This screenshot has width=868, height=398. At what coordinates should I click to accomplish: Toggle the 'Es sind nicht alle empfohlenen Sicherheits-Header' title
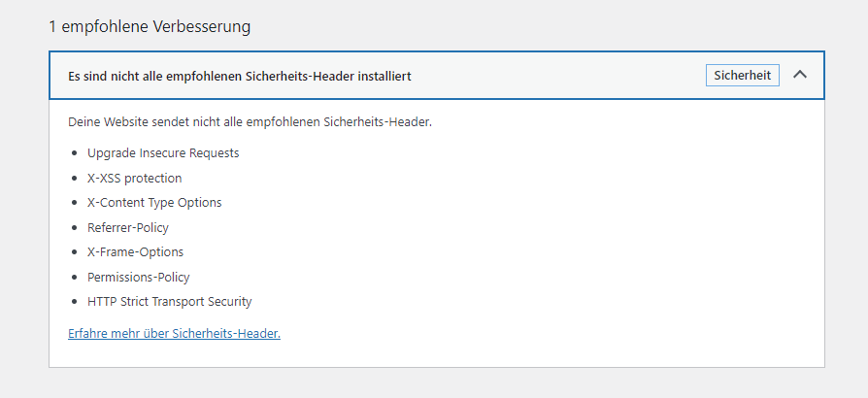(240, 77)
